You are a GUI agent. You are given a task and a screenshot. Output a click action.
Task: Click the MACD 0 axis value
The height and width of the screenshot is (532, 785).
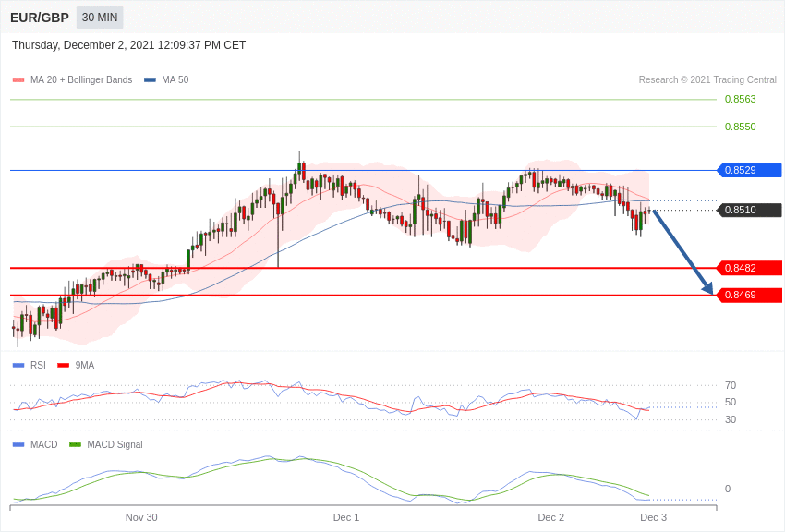(728, 489)
